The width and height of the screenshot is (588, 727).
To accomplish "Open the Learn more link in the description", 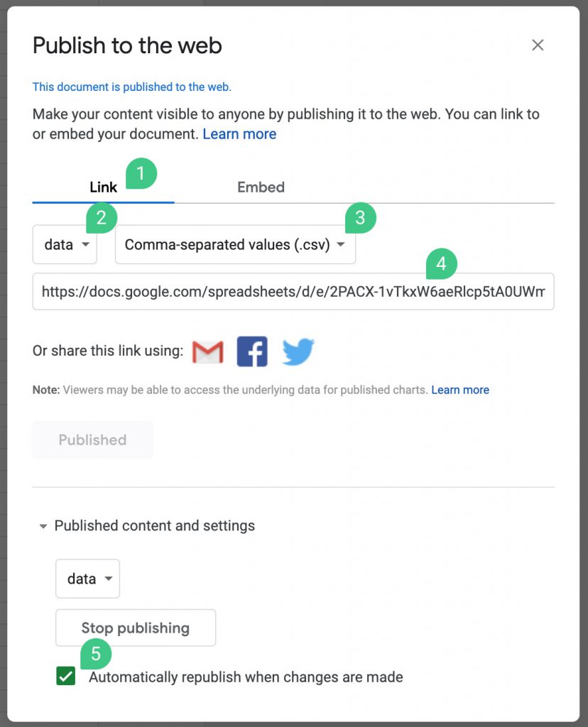I will pos(239,133).
